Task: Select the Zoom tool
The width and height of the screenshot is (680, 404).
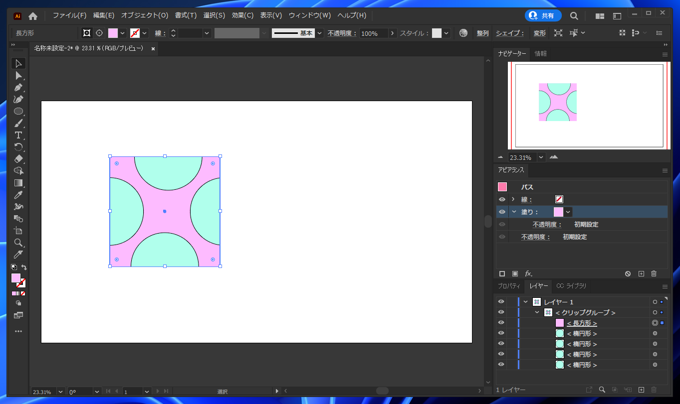Action: pos(18,243)
